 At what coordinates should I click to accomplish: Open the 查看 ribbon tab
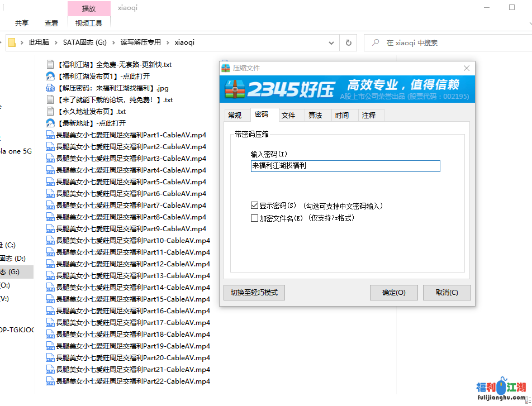click(x=51, y=23)
